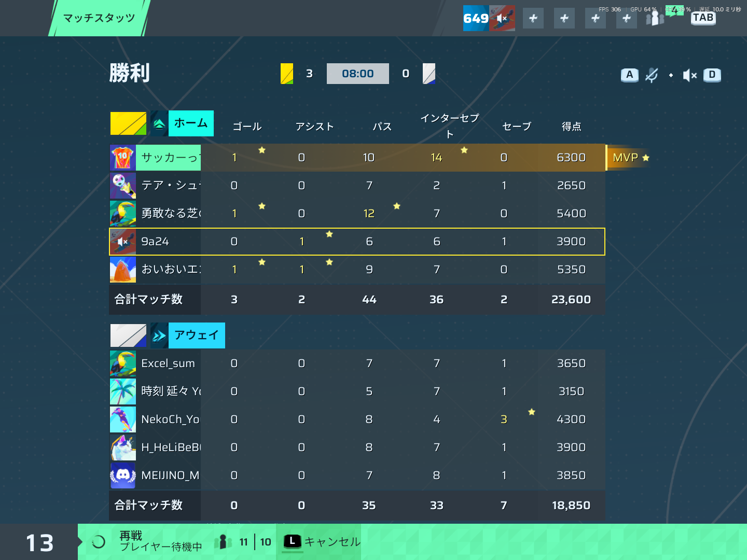The image size is (747, 560).
Task: Toggle the muted microphone icon
Action: point(652,75)
